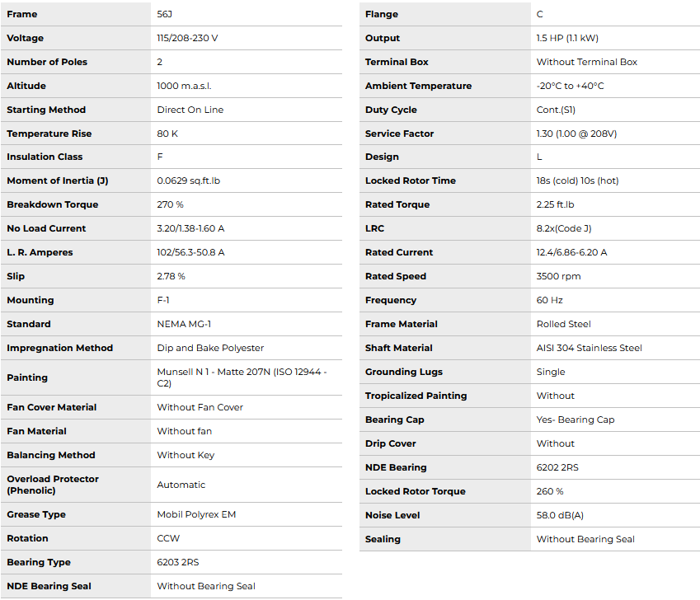700x600 pixels.
Task: Click the Frame value 56J
Action: [165, 14]
